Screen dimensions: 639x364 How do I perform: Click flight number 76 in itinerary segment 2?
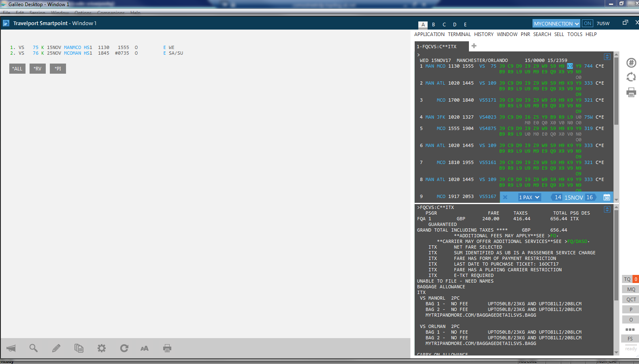click(36, 53)
